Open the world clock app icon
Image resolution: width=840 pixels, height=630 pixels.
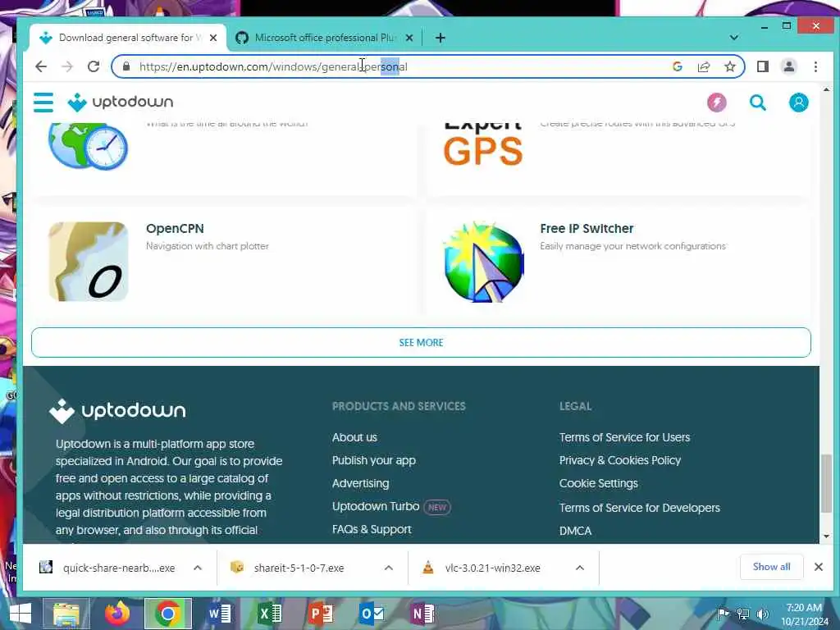coord(89,146)
